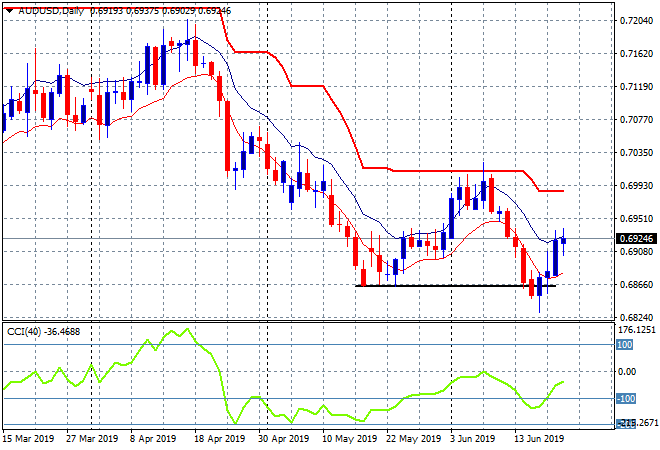Click the 0.70770 price axis label
660x450 pixels.
click(636, 120)
